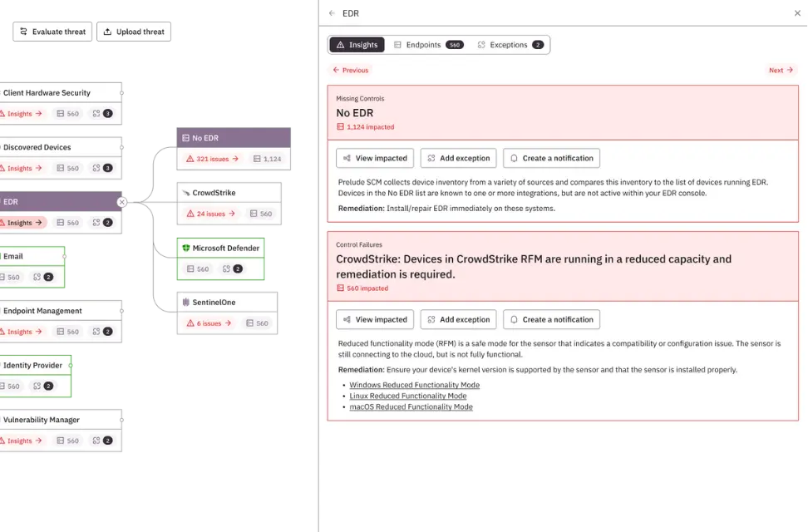Select the Identity Provider node
Screen dimensions: 808x532
35,366
